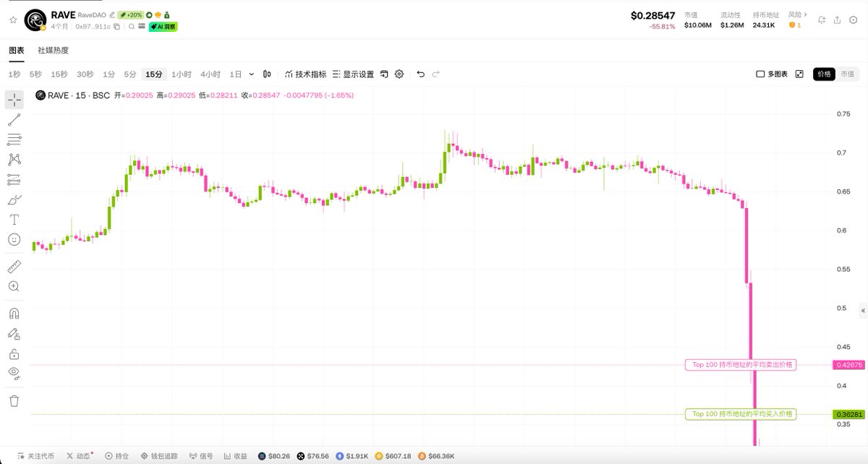Click the $66.36K Bitcoin price ticker

point(436,456)
